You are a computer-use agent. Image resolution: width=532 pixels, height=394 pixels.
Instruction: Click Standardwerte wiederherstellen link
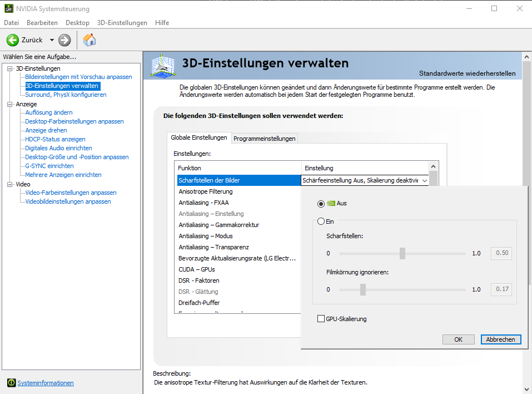(x=467, y=73)
